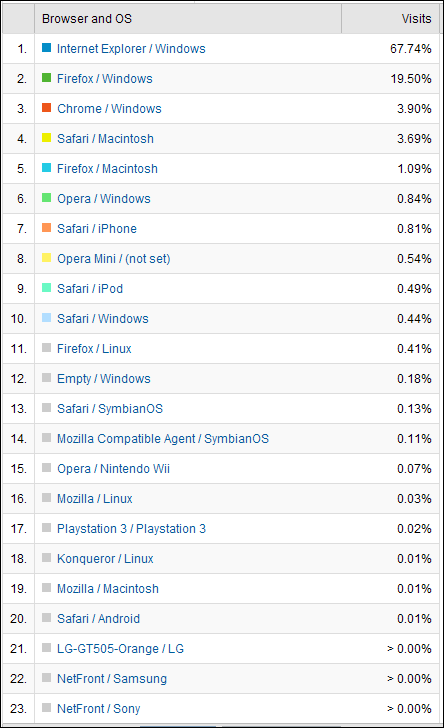Open the Safari / iPhone row link

coord(97,229)
